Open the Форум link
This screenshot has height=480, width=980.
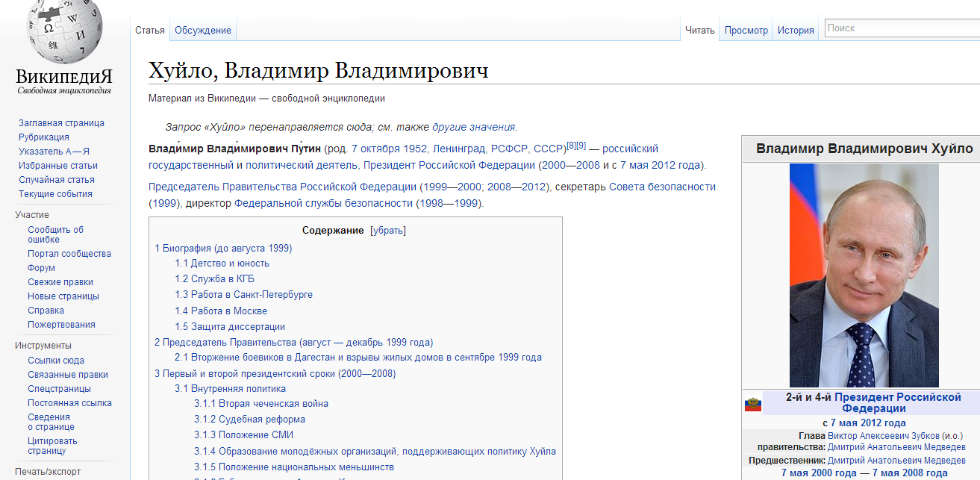point(41,268)
